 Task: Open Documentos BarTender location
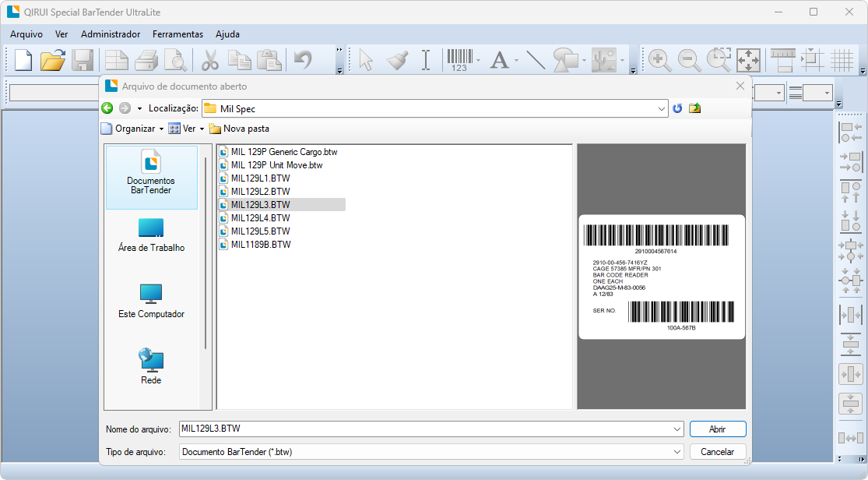point(151,178)
